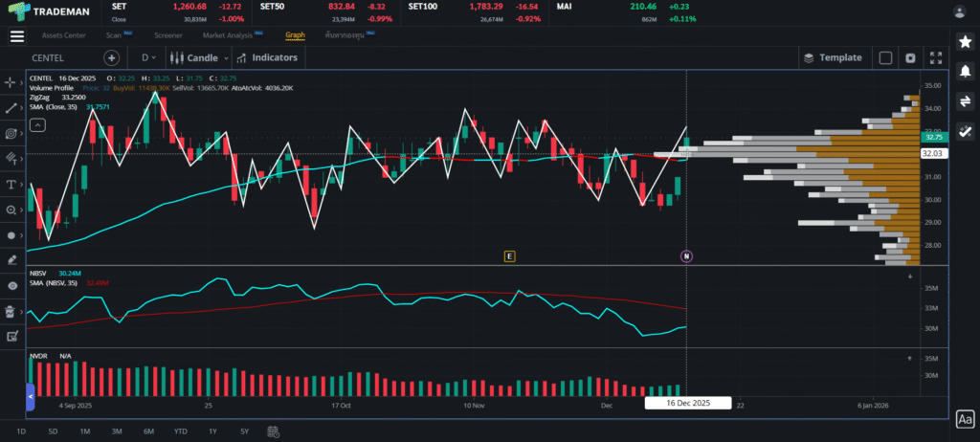Enter fullscreen chart mode
Screen dimensions: 980x442
coord(936,58)
